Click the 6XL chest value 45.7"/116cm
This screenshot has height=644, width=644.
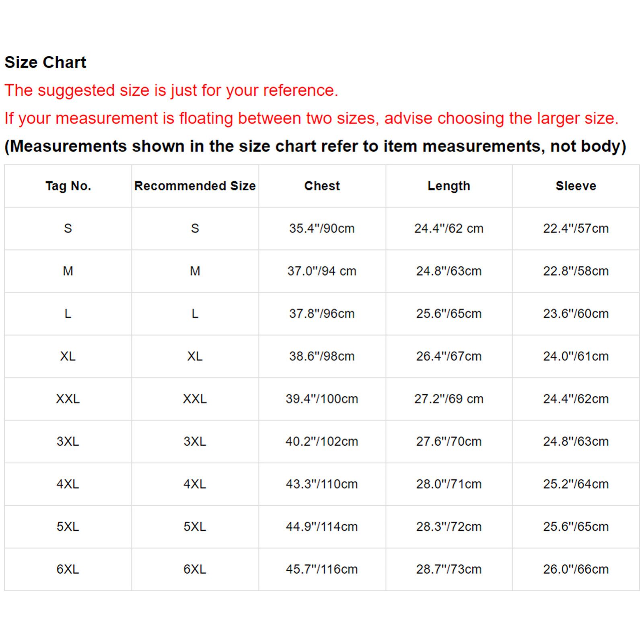(322, 569)
